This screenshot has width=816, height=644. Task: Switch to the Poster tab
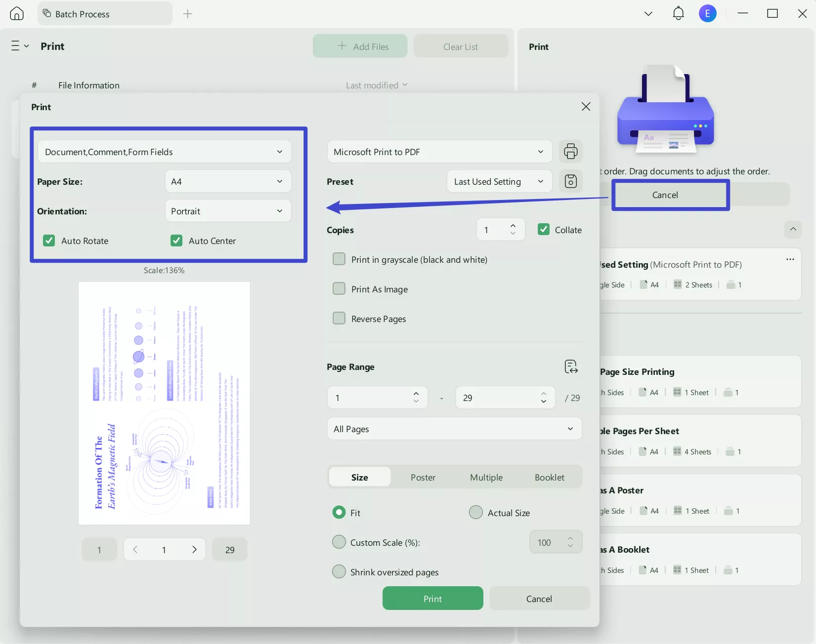pos(423,477)
